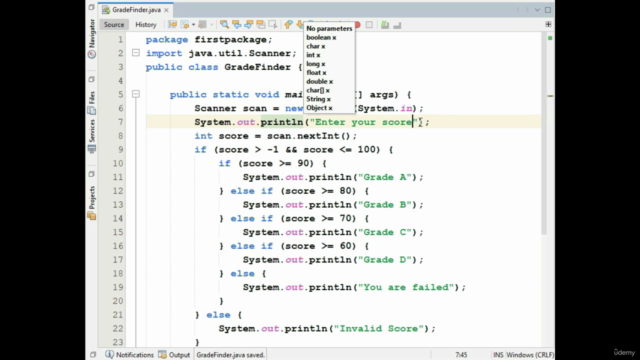Image resolution: width=640 pixels, height=360 pixels.
Task: Click the Comment lines toolbar icon
Action: 385,25
